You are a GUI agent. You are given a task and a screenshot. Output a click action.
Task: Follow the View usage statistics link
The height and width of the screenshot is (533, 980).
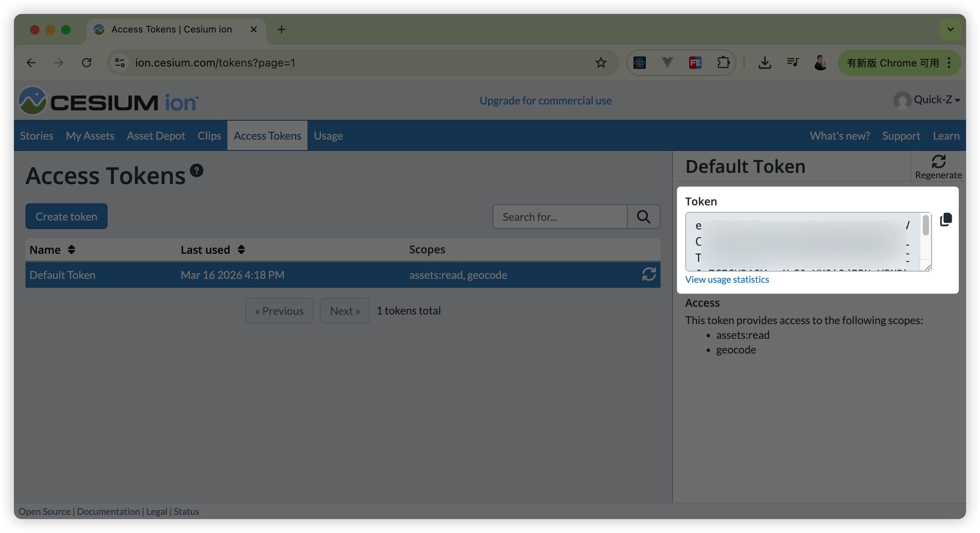pos(727,279)
